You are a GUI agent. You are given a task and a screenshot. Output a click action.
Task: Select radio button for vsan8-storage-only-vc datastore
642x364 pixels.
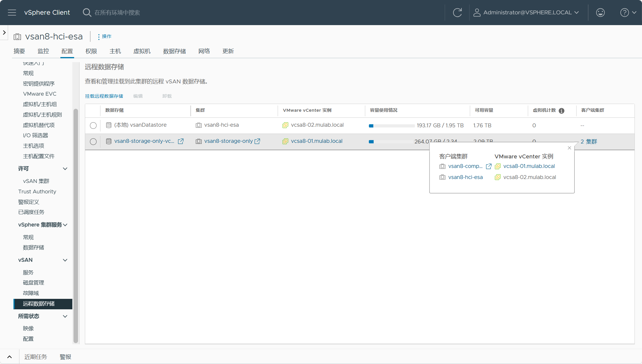click(93, 142)
